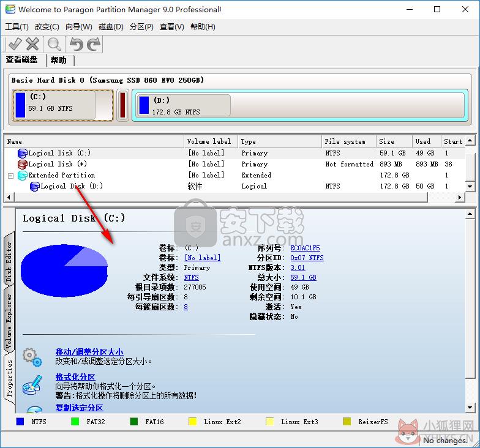
Task: Open the 改变(C) menu
Action: [47, 27]
